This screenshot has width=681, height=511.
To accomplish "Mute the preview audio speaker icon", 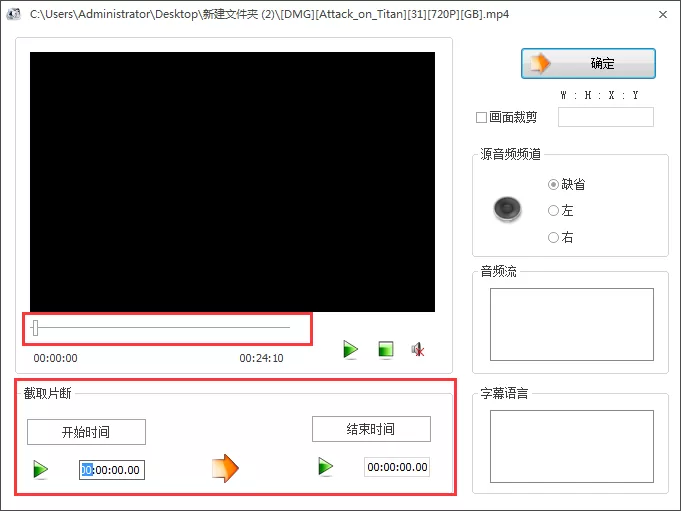I will (418, 349).
